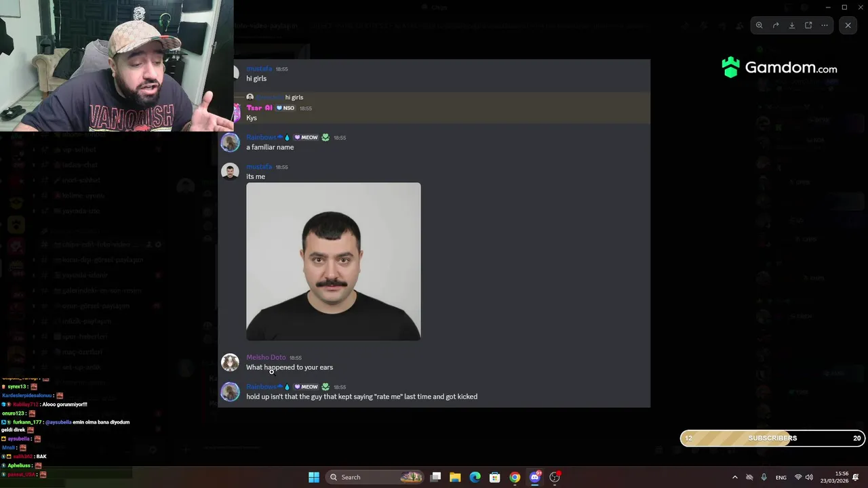
Task: Show hidden system tray icons
Action: coord(734,477)
